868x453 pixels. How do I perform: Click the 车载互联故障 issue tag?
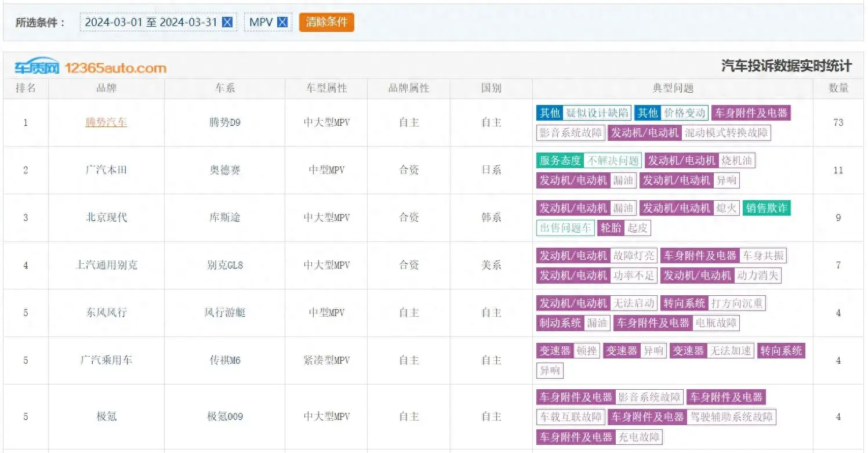(571, 417)
